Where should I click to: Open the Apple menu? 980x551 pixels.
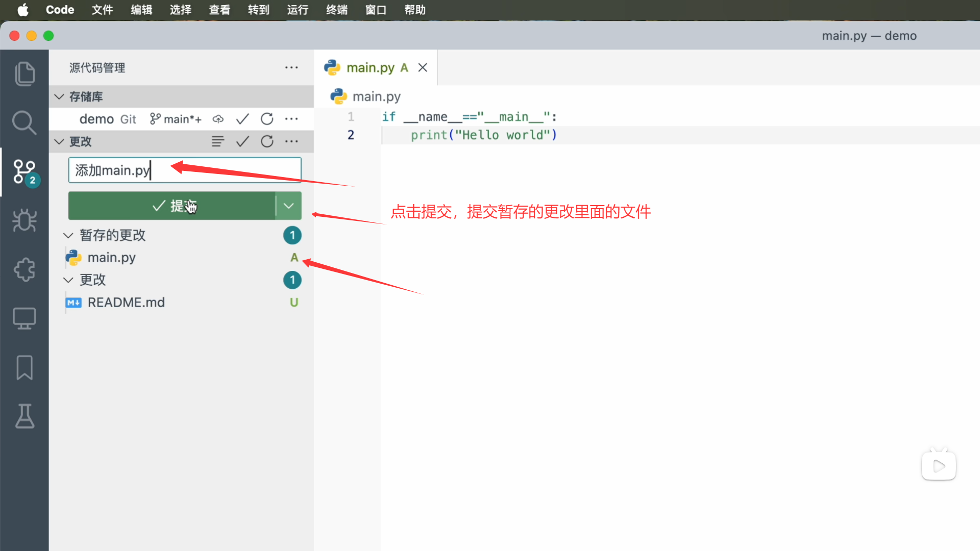point(23,10)
